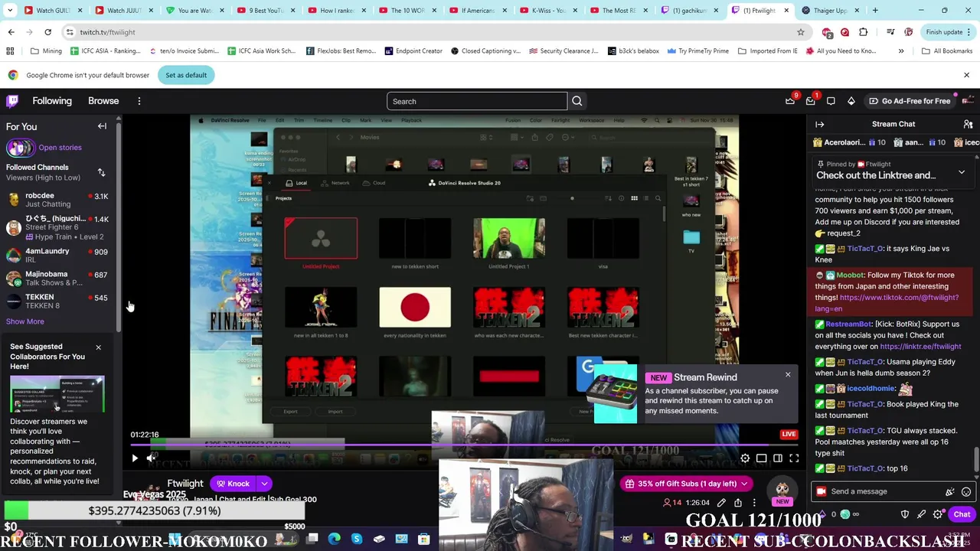980x551 pixels.
Task: Switch to the K-Wiss browser tab
Action: [548, 11]
